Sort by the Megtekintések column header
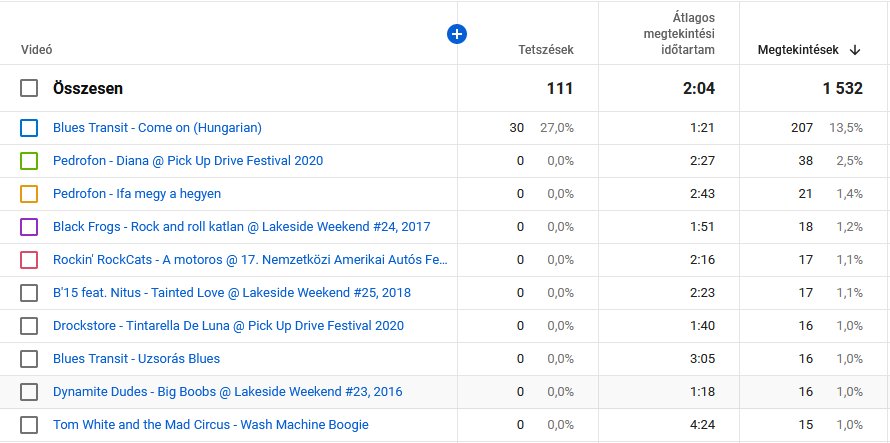This screenshot has width=890, height=443. [x=799, y=50]
